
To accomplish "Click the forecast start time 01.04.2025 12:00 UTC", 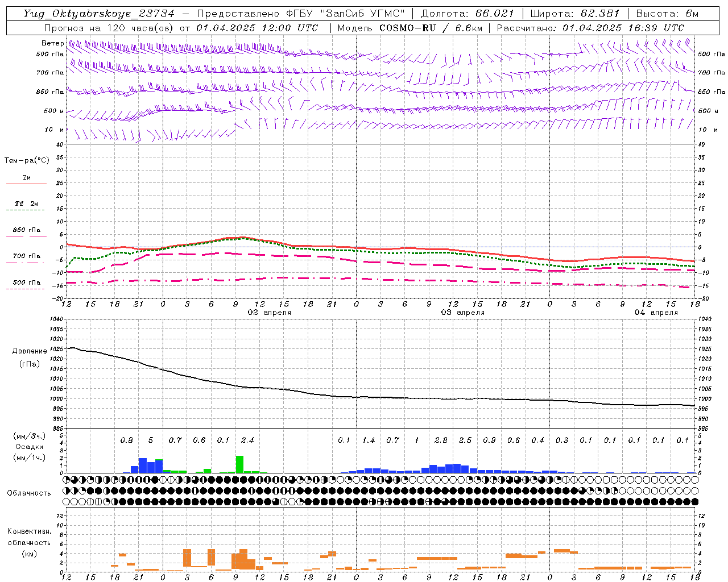I will click(257, 28).
